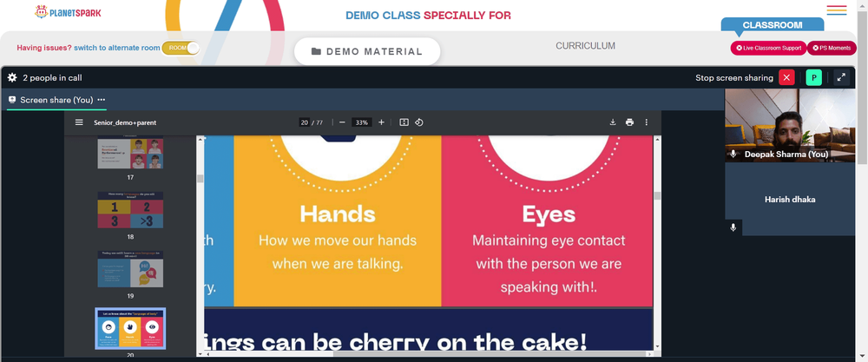
Task: Open PDF viewer more actions menu
Action: (646, 122)
